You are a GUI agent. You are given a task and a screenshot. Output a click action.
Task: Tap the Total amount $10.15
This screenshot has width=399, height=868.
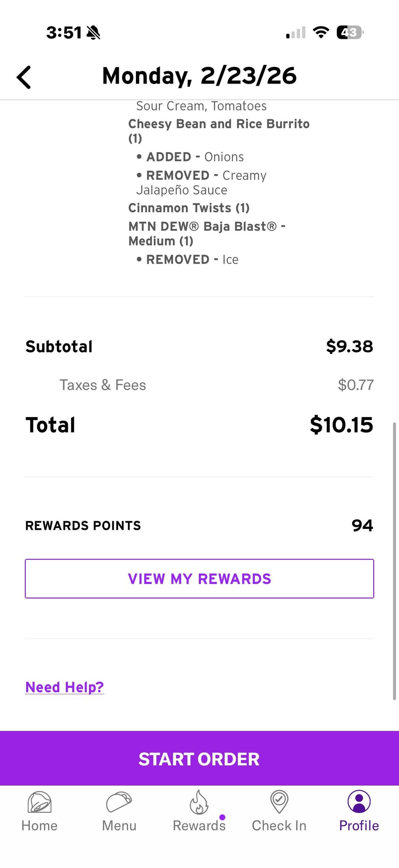click(x=341, y=425)
